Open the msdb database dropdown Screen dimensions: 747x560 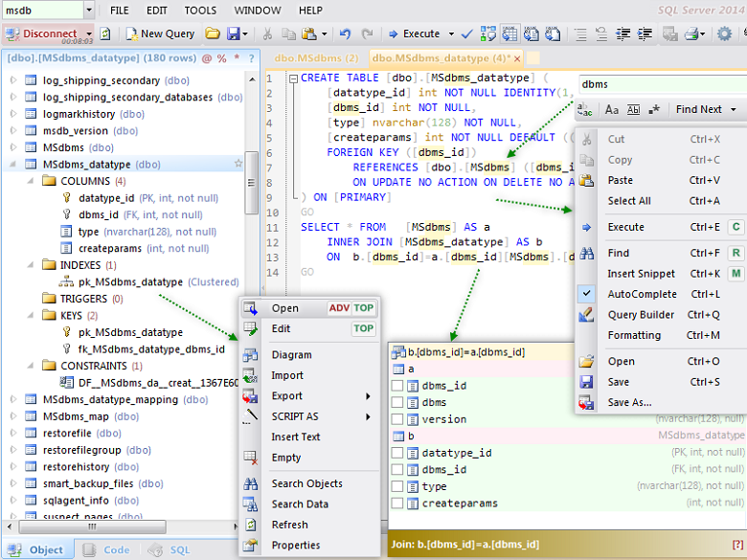88,10
